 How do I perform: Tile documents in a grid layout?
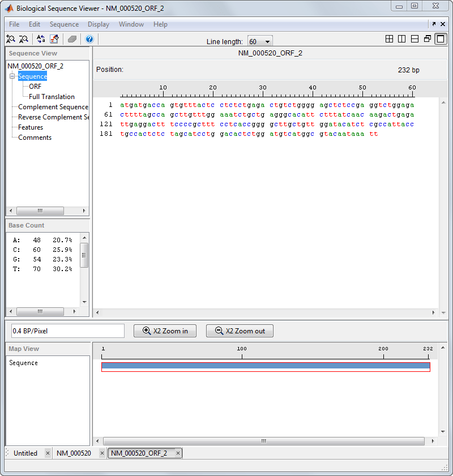[x=389, y=39]
